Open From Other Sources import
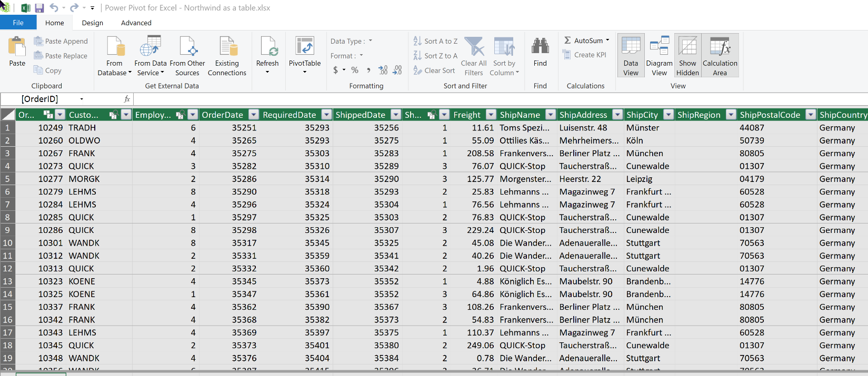Screen dimensions: 868x376 pos(187,56)
